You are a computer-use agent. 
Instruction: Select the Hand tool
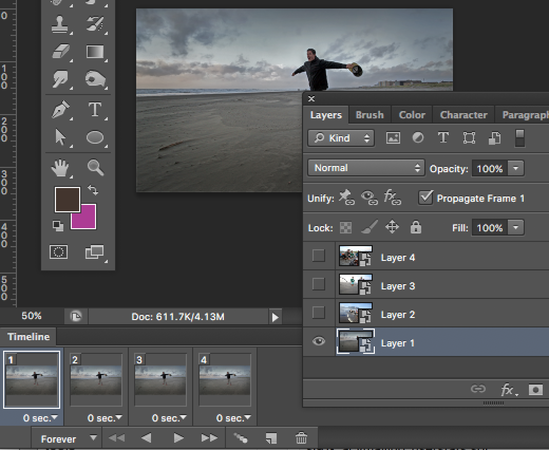point(60,167)
